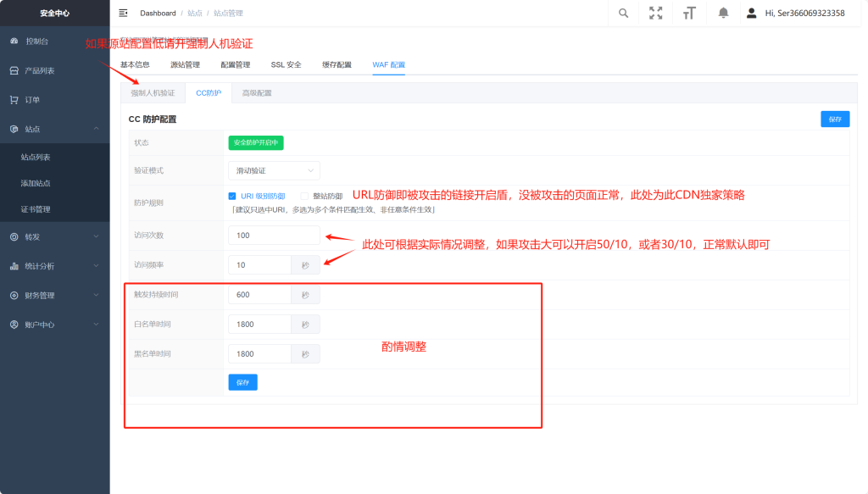
Task: Collapse sidebar with the hamburger icon
Action: [x=124, y=13]
